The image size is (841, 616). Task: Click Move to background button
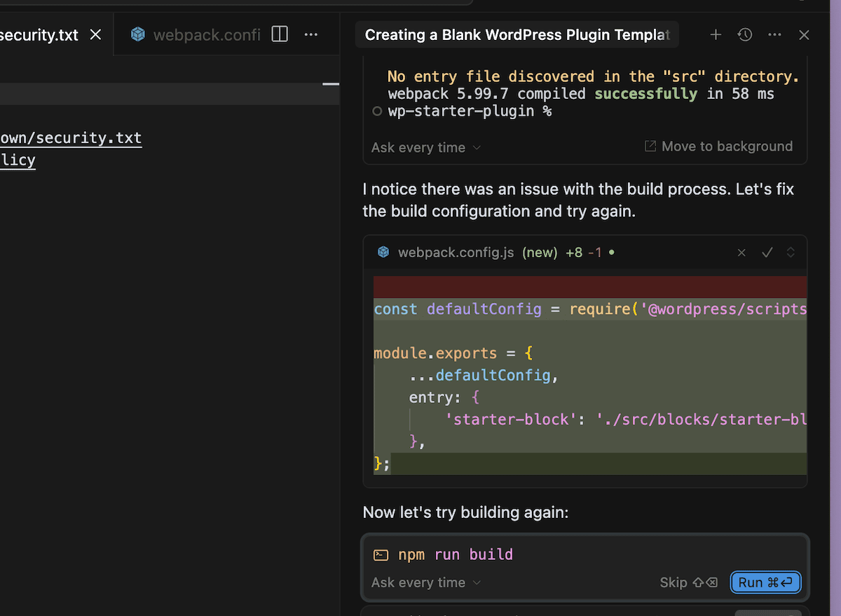pyautogui.click(x=718, y=146)
